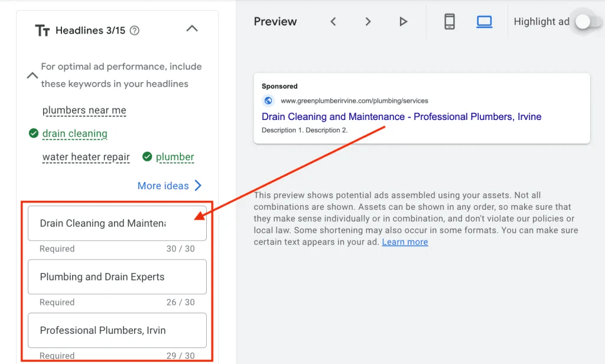The image size is (605, 364).
Task: Show next ad preview
Action: point(368,22)
